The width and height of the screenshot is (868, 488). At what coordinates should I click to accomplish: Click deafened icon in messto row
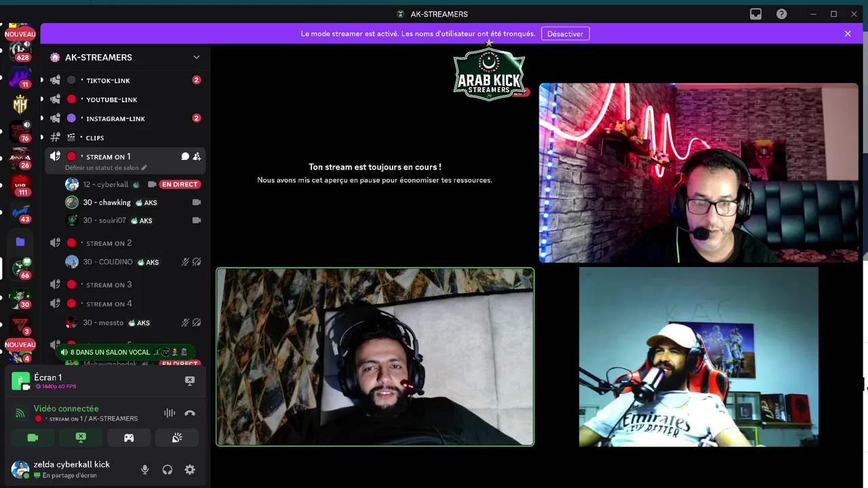point(197,323)
